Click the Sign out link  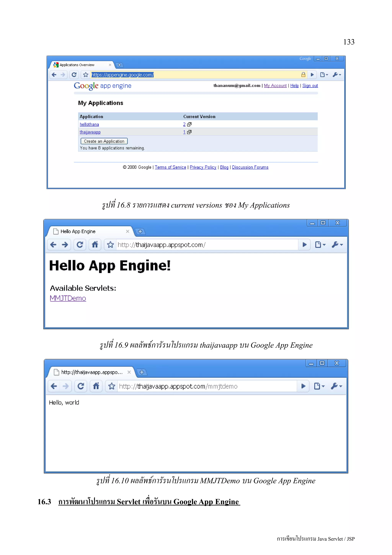pos(310,86)
